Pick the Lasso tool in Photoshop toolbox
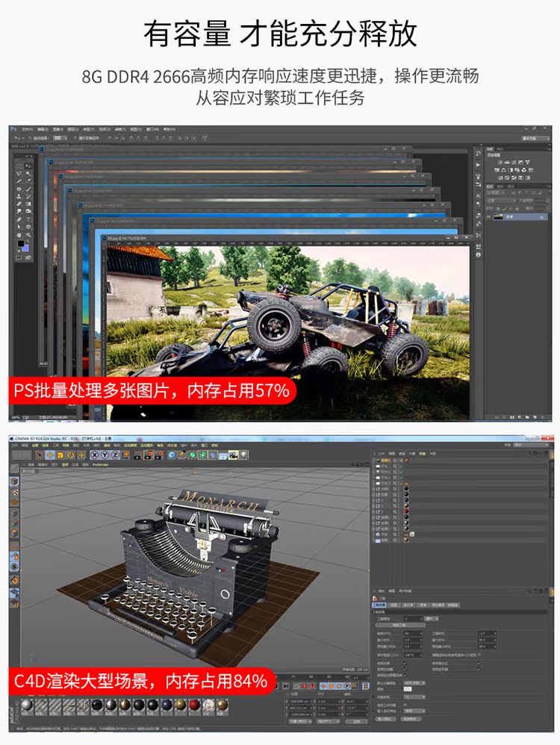This screenshot has height=745, width=560. pyautogui.click(x=19, y=173)
